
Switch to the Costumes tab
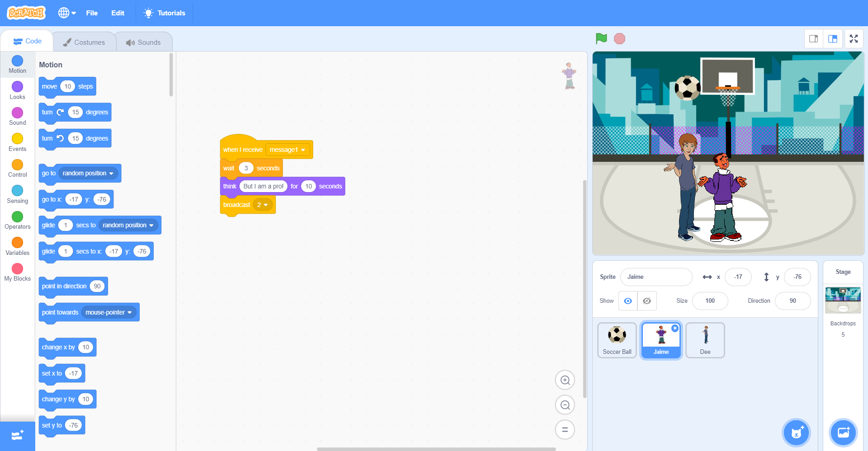click(84, 42)
